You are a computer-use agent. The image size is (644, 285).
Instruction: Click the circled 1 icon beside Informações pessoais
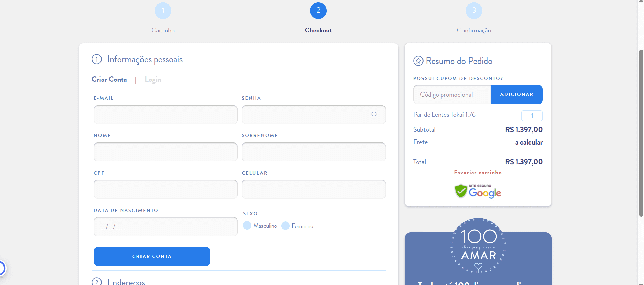[97, 59]
